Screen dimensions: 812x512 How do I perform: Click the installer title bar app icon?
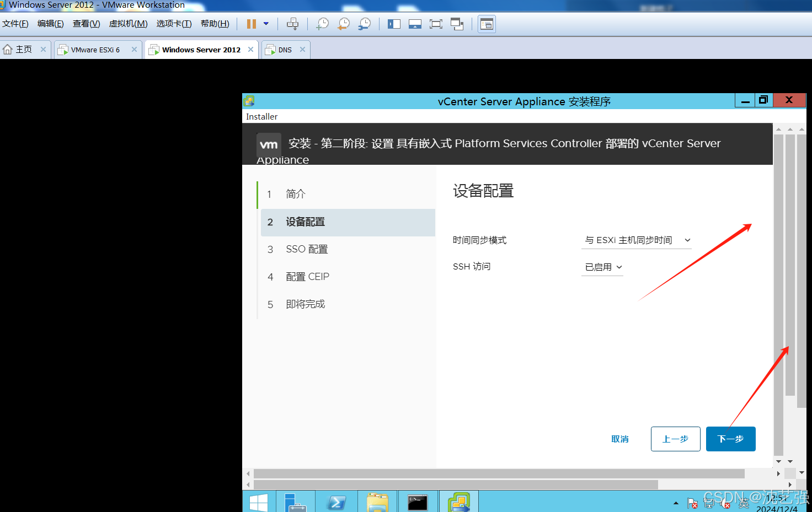(x=249, y=101)
